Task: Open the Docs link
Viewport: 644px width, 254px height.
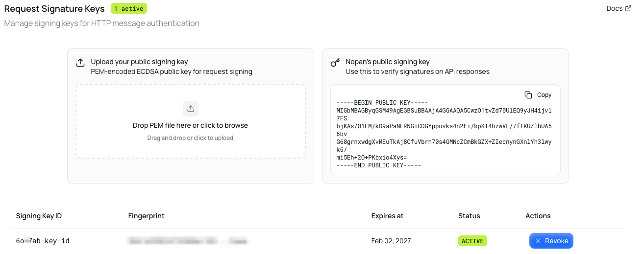Action: 614,8
